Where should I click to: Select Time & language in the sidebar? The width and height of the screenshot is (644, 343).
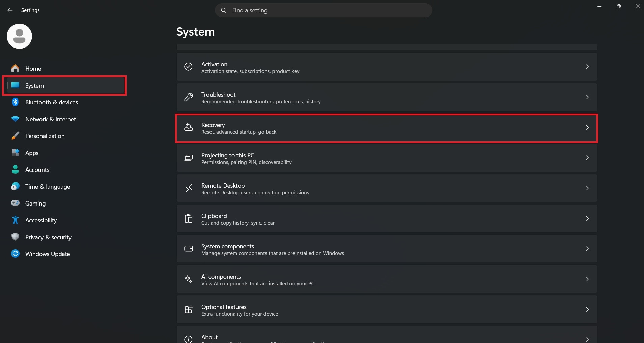click(x=47, y=186)
